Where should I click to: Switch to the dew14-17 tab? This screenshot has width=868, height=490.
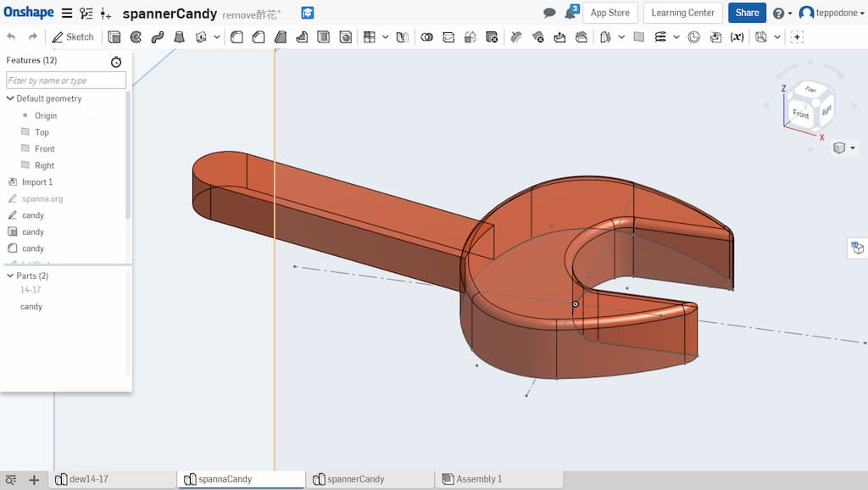pyautogui.click(x=113, y=479)
